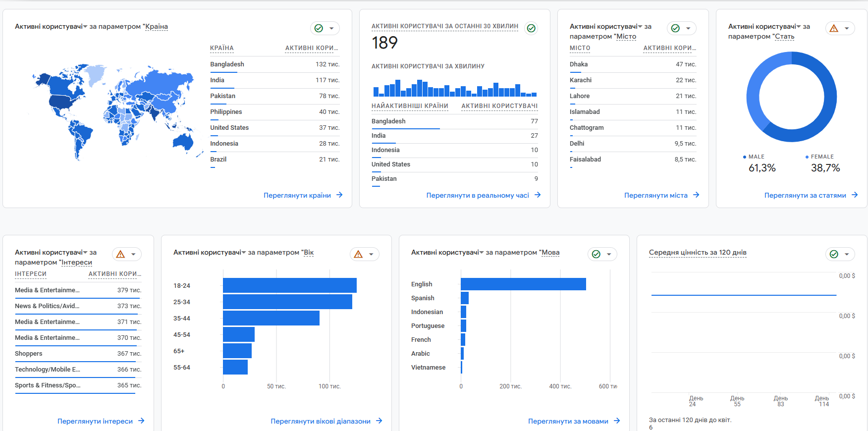Click the 18-24 age group bar
This screenshot has width=868, height=431.
tap(289, 285)
